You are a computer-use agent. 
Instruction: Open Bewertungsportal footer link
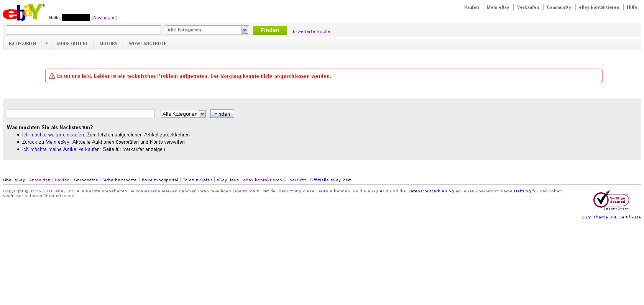point(160,180)
